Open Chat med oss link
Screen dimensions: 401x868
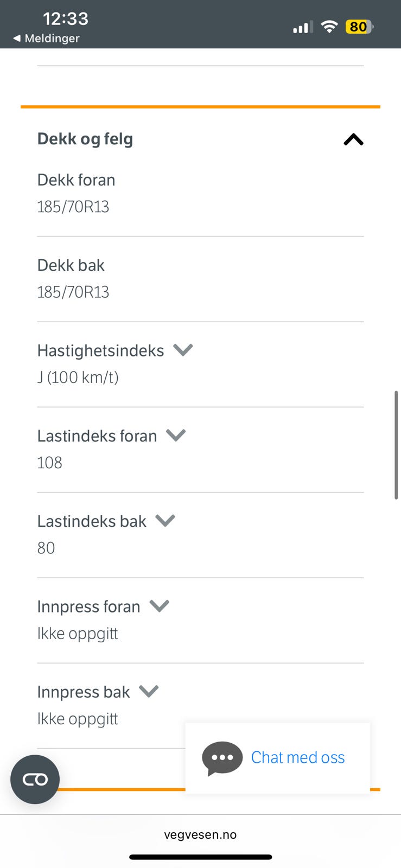click(297, 757)
